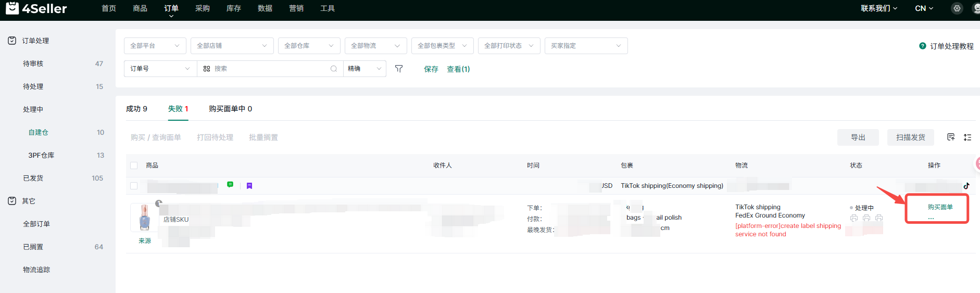This screenshot has width=980, height=293.
Task: Tick the select-all checkbox in table header
Action: [x=134, y=165]
